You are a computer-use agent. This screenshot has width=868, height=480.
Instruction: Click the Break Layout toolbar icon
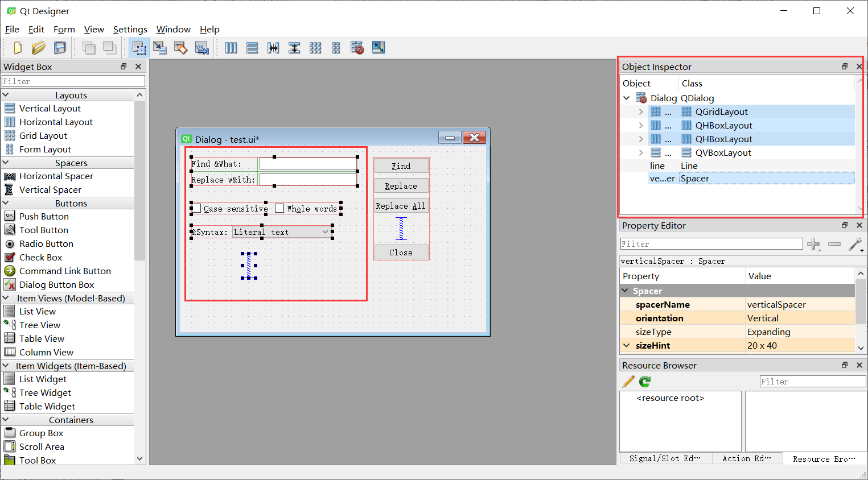click(357, 48)
